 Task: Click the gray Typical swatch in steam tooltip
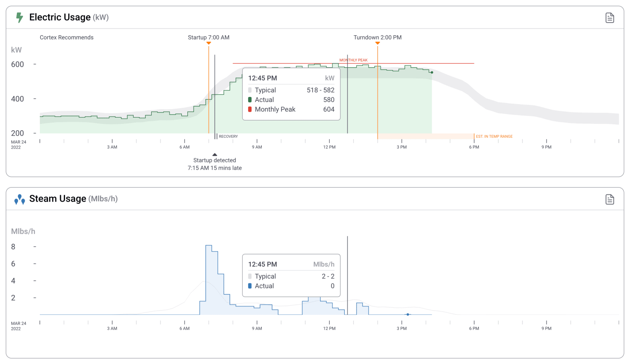pos(250,276)
